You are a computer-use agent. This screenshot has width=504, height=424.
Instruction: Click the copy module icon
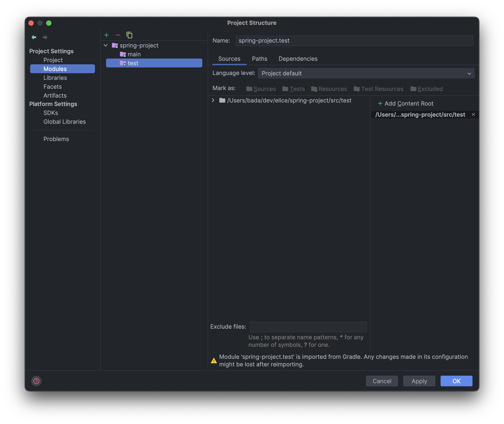pos(129,35)
